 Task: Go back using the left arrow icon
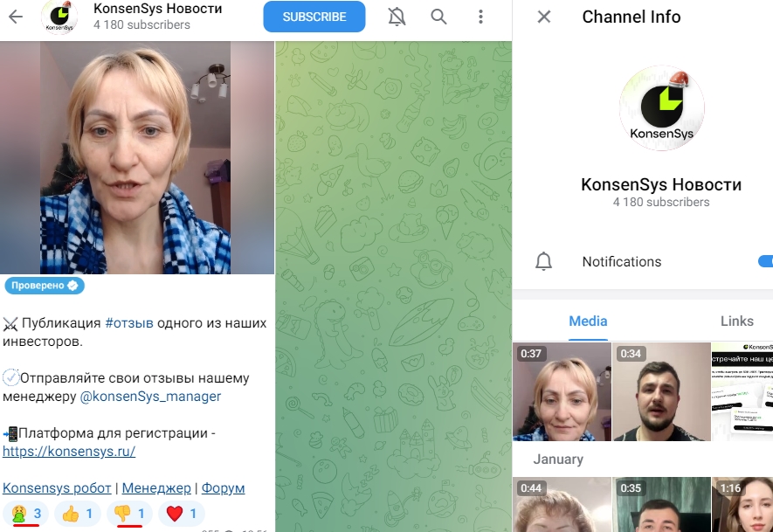[16, 17]
